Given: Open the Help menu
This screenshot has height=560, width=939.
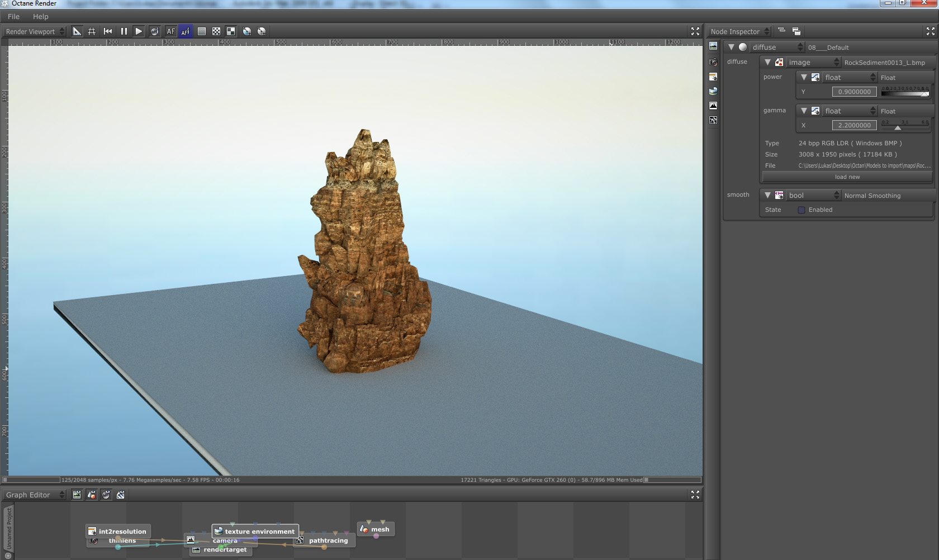Looking at the screenshot, I should (x=40, y=17).
